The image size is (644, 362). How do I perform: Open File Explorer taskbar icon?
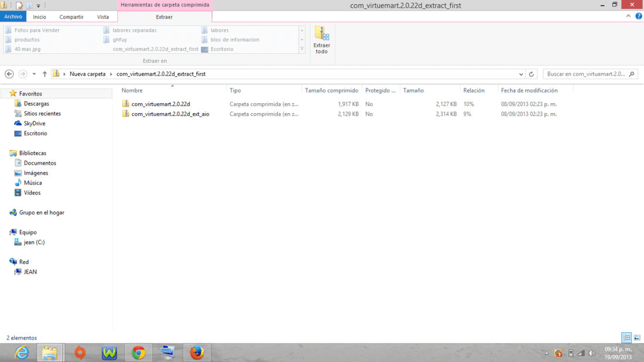point(50,353)
